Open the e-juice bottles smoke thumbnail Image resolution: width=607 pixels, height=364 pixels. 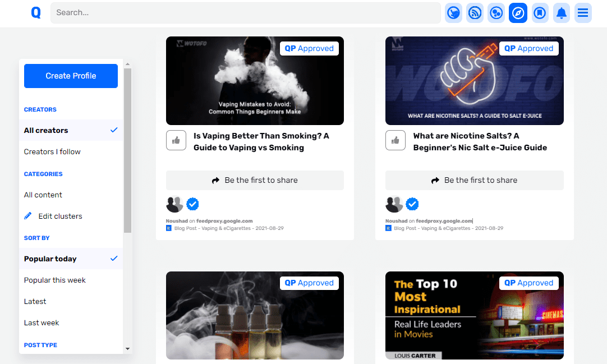(x=255, y=316)
